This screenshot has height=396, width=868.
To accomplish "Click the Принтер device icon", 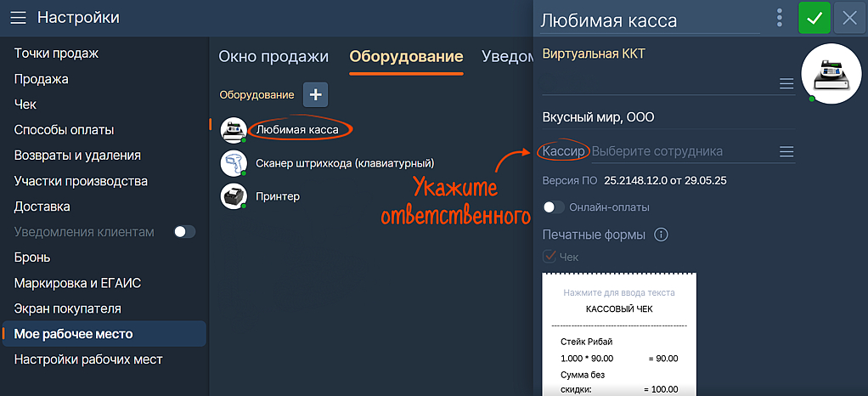I will pyautogui.click(x=233, y=196).
